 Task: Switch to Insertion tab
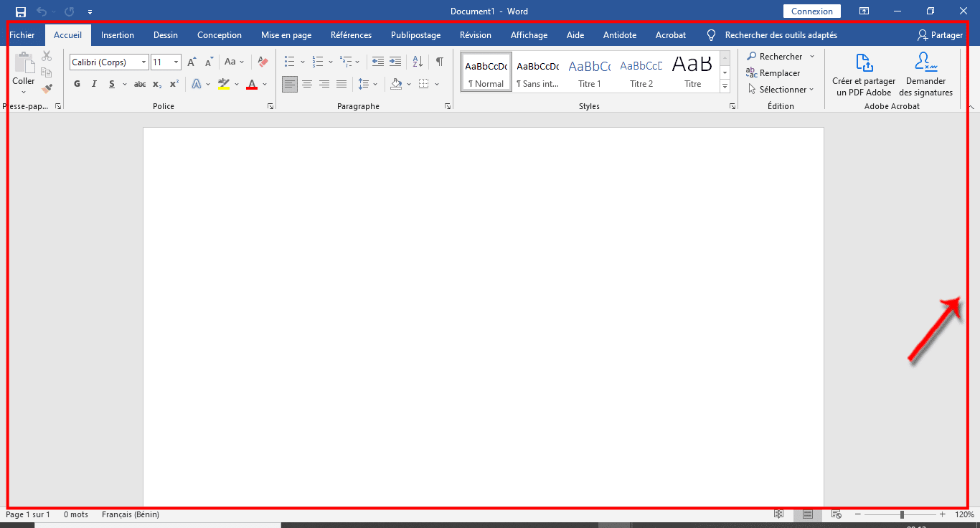point(118,35)
